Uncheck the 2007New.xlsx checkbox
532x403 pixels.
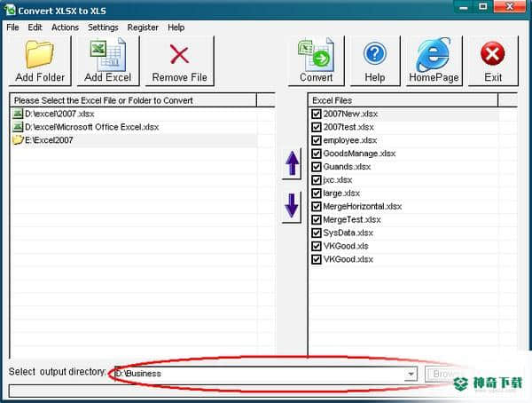coord(317,114)
